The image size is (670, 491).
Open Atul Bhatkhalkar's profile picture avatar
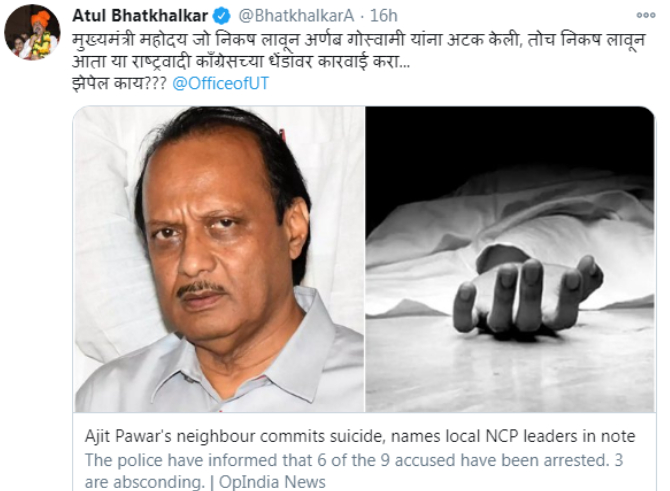click(32, 33)
